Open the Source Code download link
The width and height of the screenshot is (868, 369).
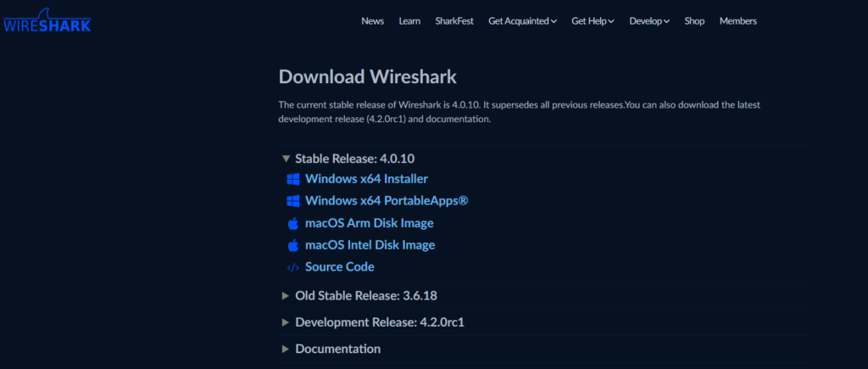click(x=339, y=267)
